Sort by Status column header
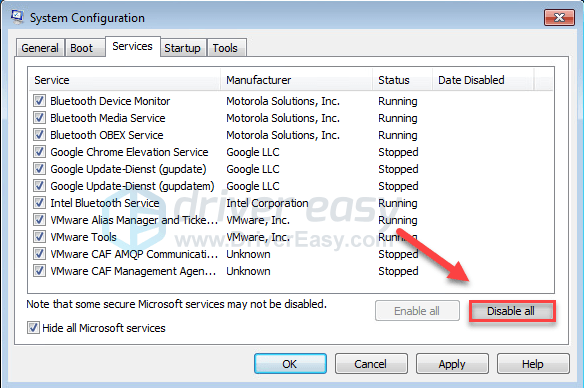 403,80
